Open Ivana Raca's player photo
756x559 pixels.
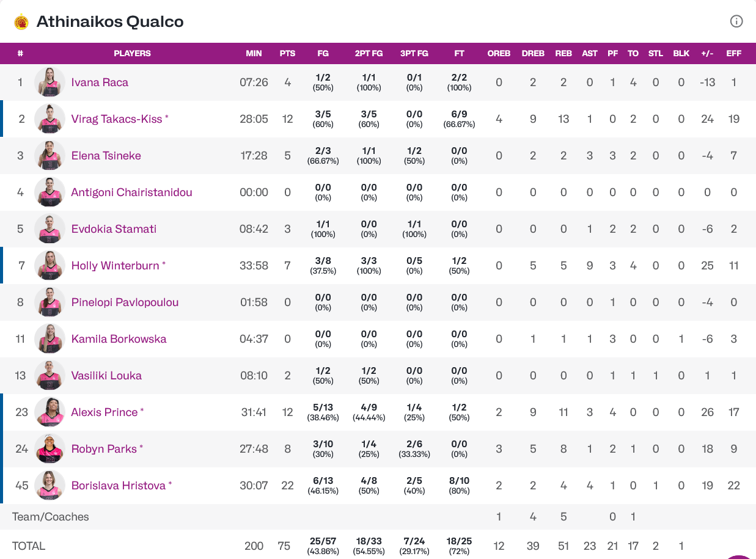pyautogui.click(x=50, y=82)
